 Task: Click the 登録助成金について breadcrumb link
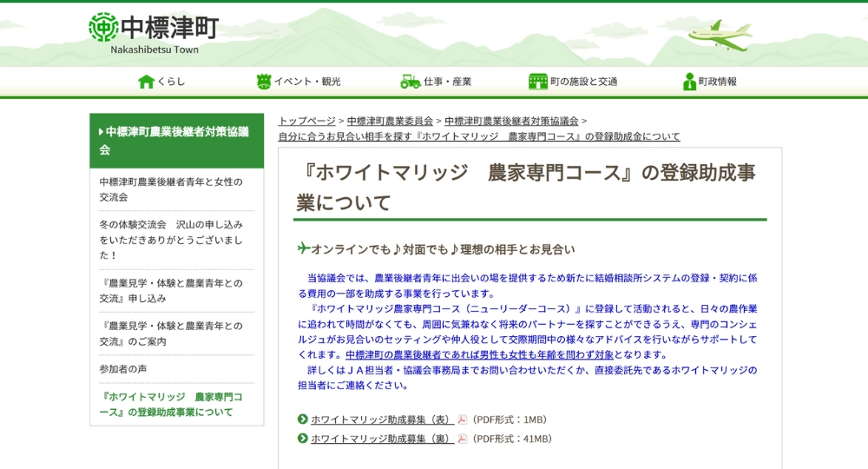[x=479, y=136]
